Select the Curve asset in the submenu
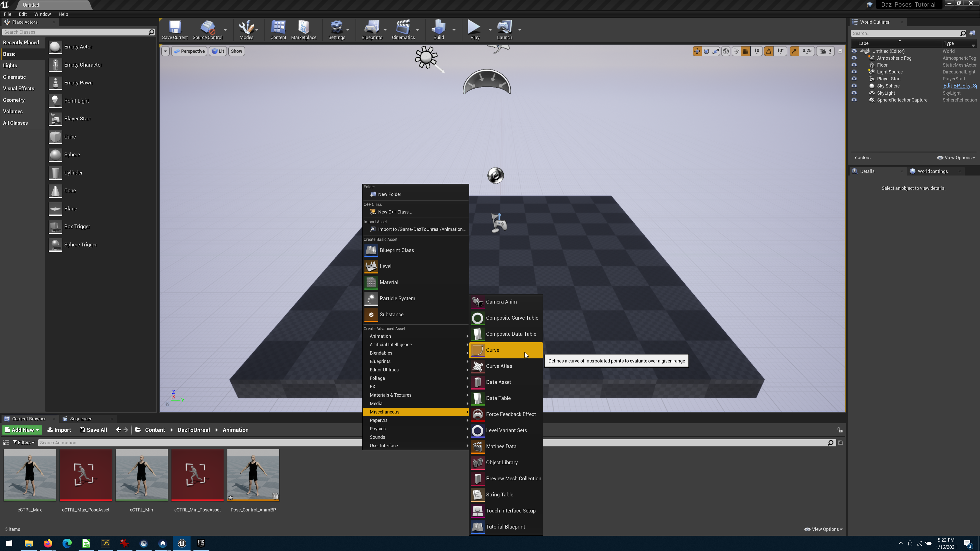The image size is (980, 551). click(506, 350)
